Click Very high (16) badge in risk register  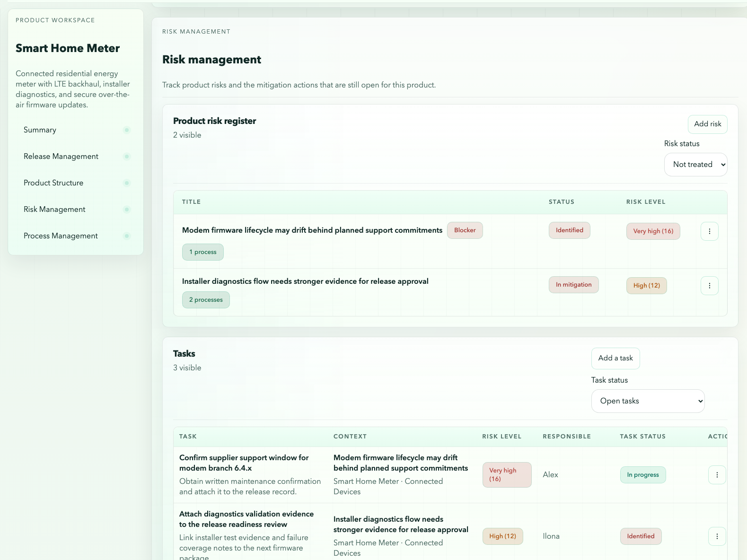click(653, 231)
